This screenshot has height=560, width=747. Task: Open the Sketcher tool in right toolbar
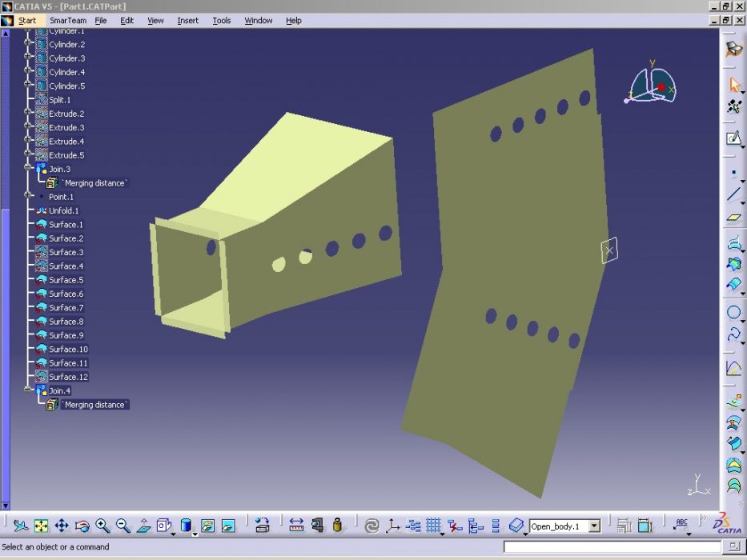tap(733, 138)
